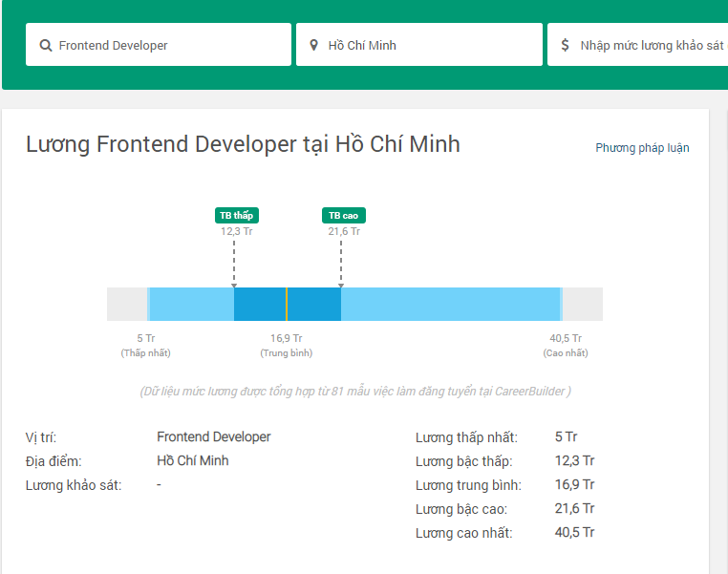The width and height of the screenshot is (728, 574).
Task: Click the 5 Tr (Thấp nhất) axis label
Action: pyautogui.click(x=146, y=345)
